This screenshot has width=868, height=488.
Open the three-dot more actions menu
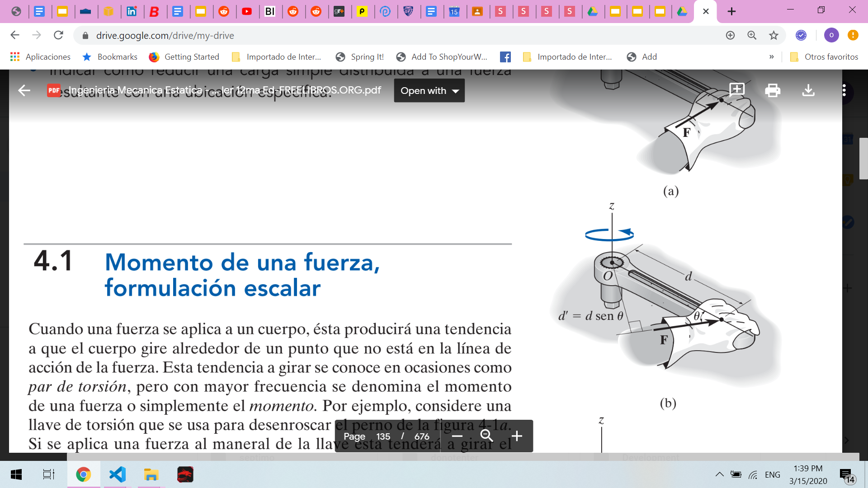click(x=844, y=91)
